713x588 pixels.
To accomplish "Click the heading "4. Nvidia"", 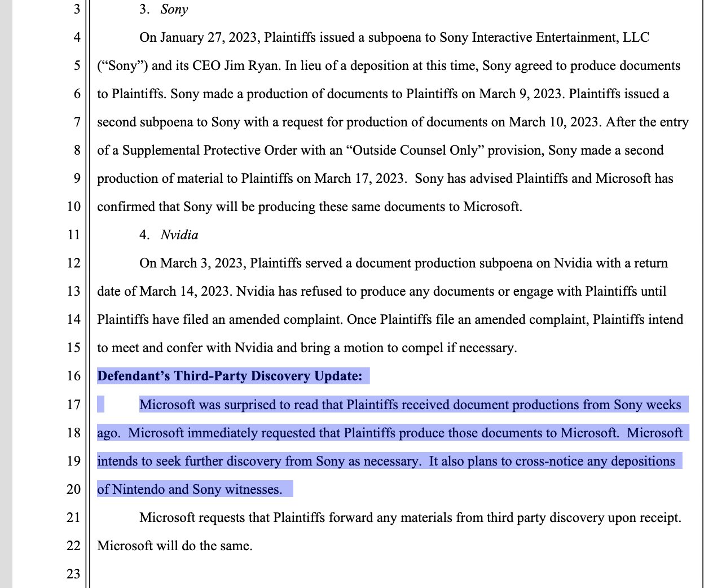I will click(x=169, y=235).
